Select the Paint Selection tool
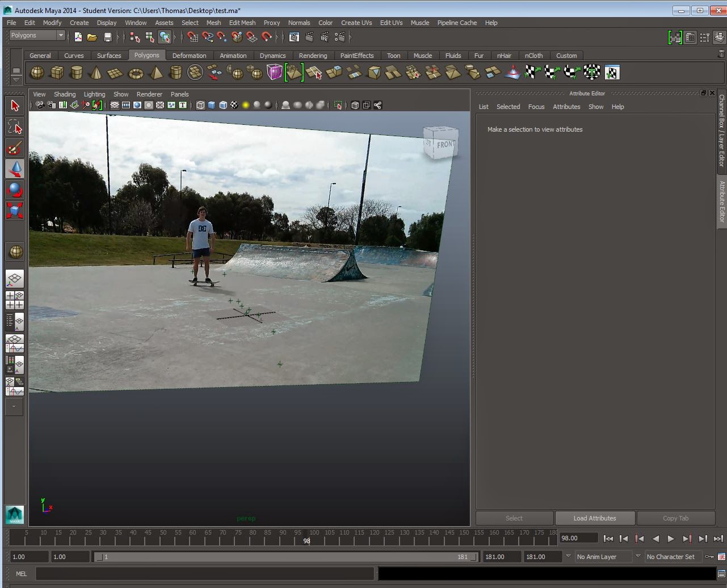Viewport: 727px width, 588px height. [15, 148]
